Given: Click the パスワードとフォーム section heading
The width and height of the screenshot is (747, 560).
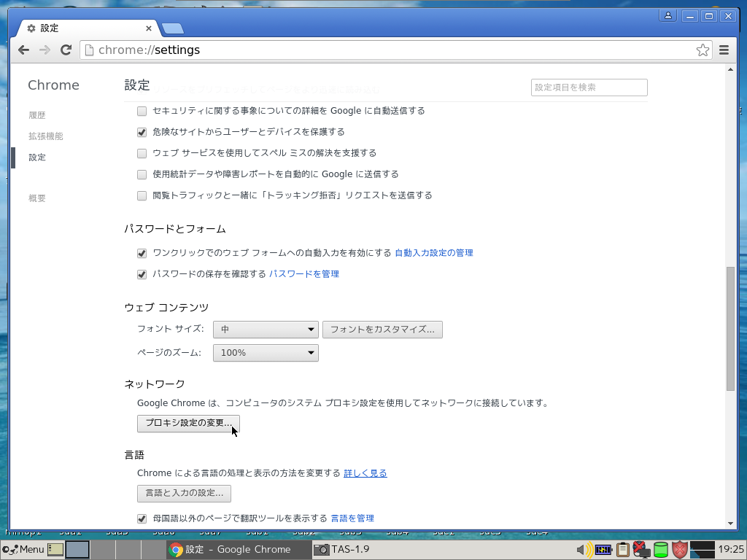Looking at the screenshot, I should click(175, 229).
